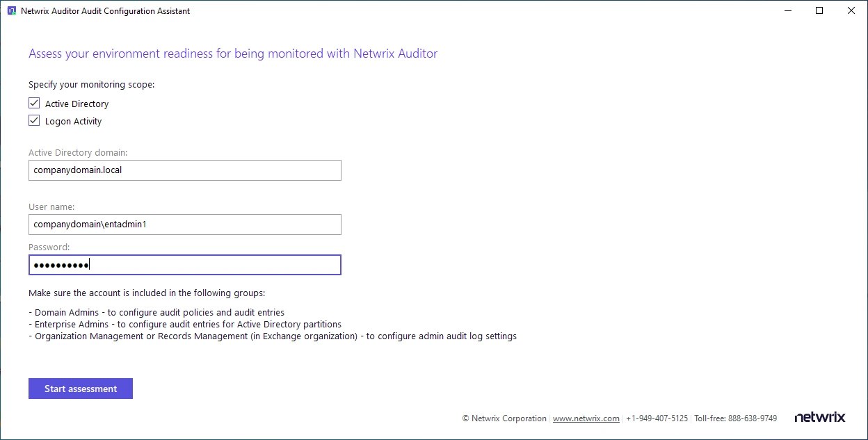Screen dimensions: 868x440
Task: Click inside the User name field
Action: click(x=184, y=224)
